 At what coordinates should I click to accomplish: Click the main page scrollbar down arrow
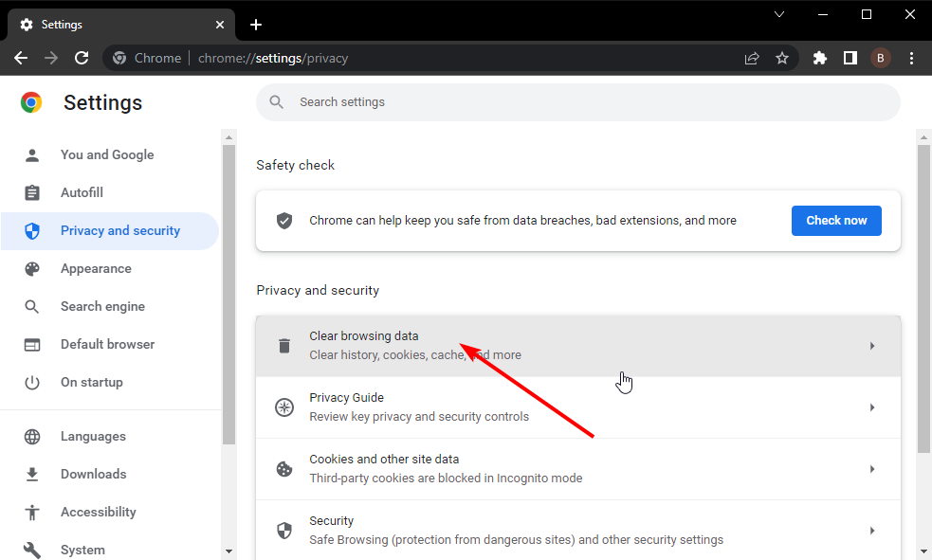[x=923, y=551]
